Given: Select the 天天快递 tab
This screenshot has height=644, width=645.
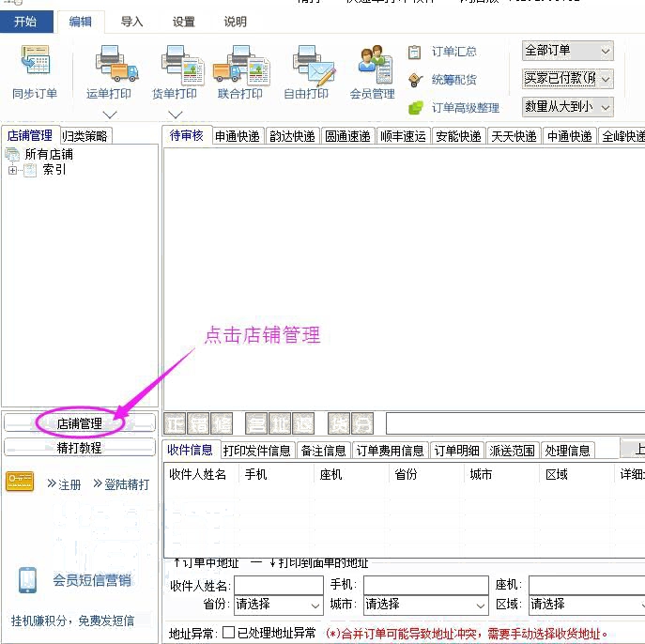Looking at the screenshot, I should click(x=514, y=136).
